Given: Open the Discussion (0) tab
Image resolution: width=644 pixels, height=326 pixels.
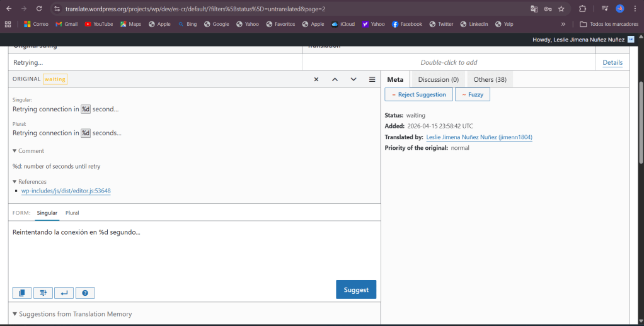Looking at the screenshot, I should coord(438,79).
